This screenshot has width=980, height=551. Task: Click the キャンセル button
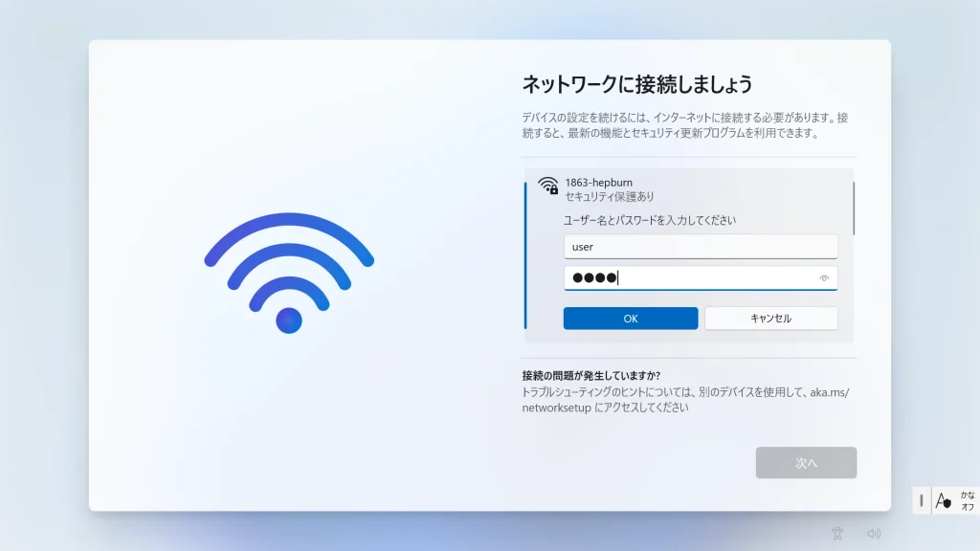[770, 319]
